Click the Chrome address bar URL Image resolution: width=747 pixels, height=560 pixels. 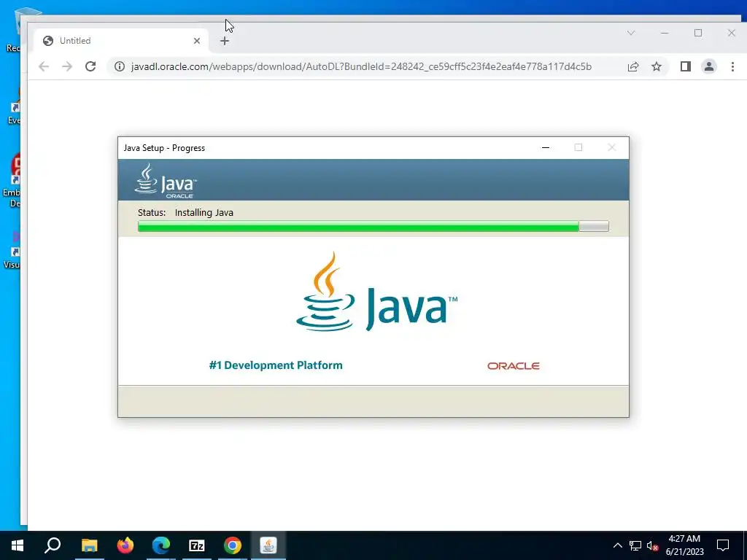tap(361, 66)
